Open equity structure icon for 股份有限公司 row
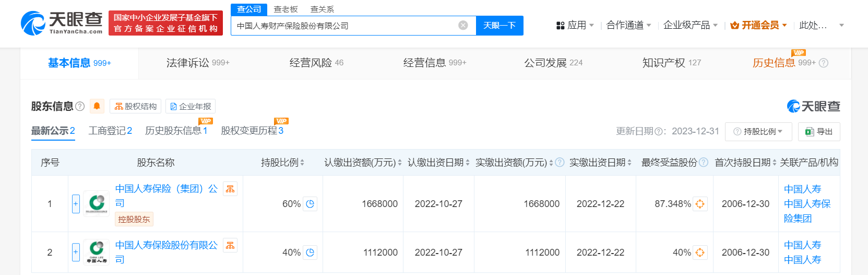 [230, 245]
